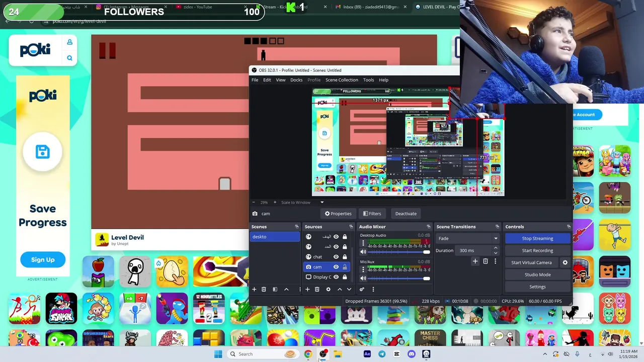The image size is (644, 362).
Task: Click Start Virtual Camera button
Action: pos(531,262)
